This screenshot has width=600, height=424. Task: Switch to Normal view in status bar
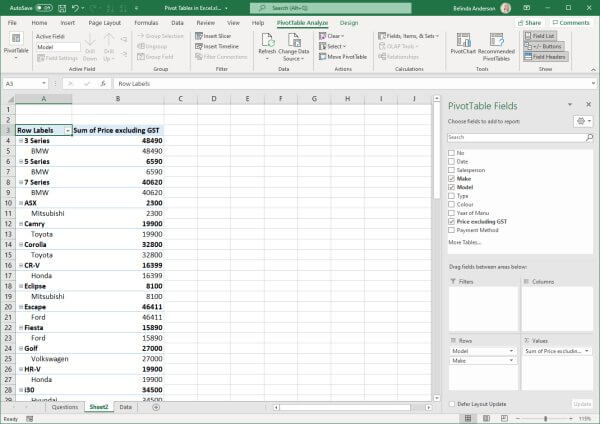[x=468, y=418]
